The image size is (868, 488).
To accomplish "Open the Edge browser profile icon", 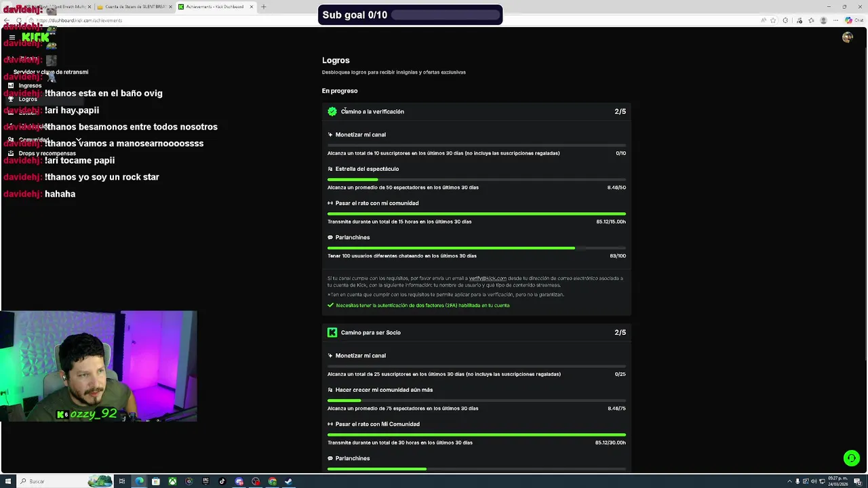I will [x=823, y=20].
